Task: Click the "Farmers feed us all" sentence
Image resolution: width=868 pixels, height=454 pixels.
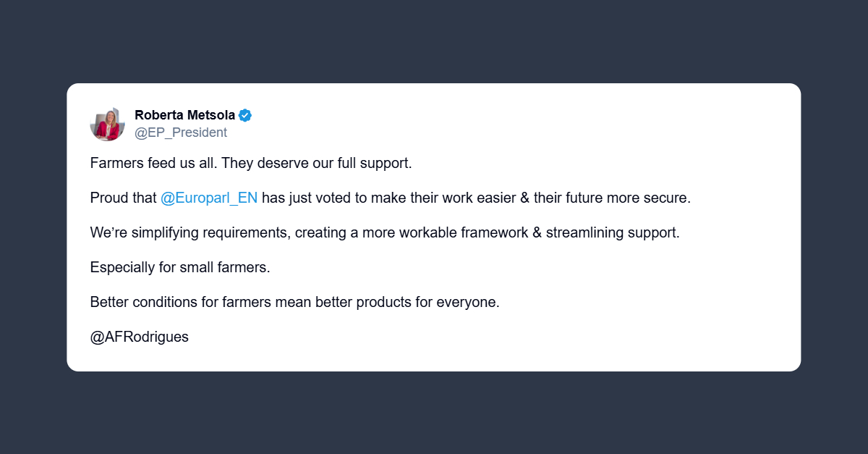Action: pyautogui.click(x=153, y=163)
